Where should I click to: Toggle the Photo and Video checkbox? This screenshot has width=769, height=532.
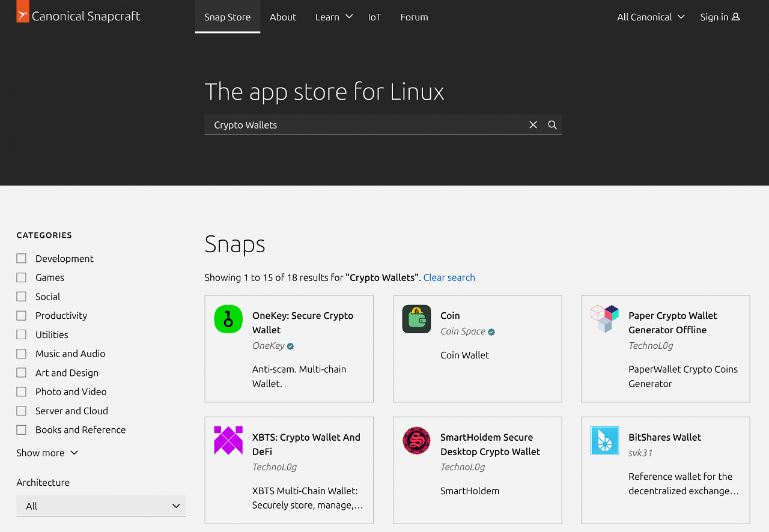tap(22, 391)
